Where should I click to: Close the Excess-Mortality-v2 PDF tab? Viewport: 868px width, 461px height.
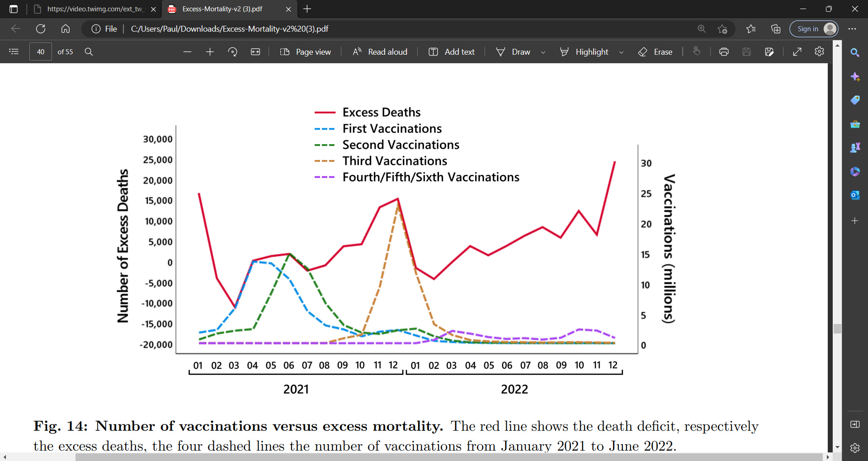[288, 9]
